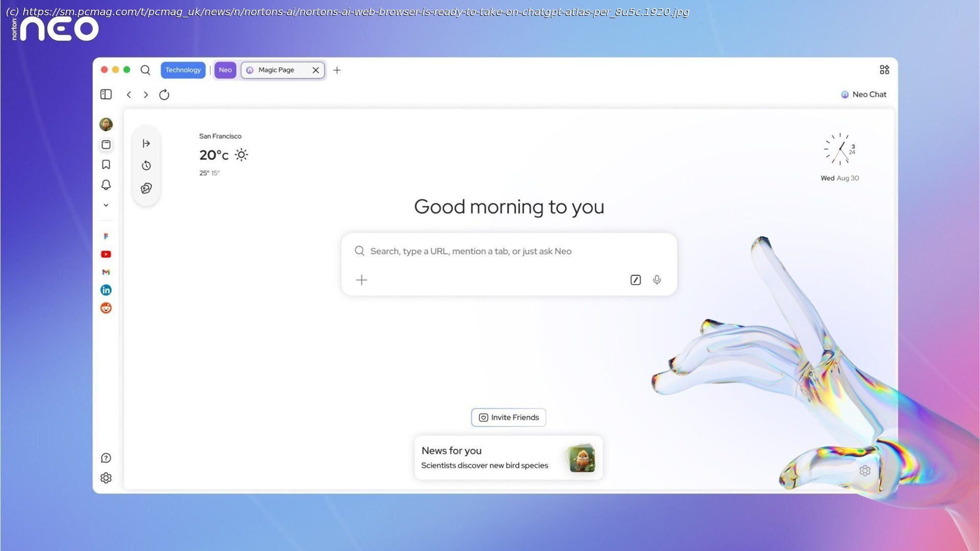Toggle the sidebar panel icon
The image size is (980, 551).
[x=106, y=94]
